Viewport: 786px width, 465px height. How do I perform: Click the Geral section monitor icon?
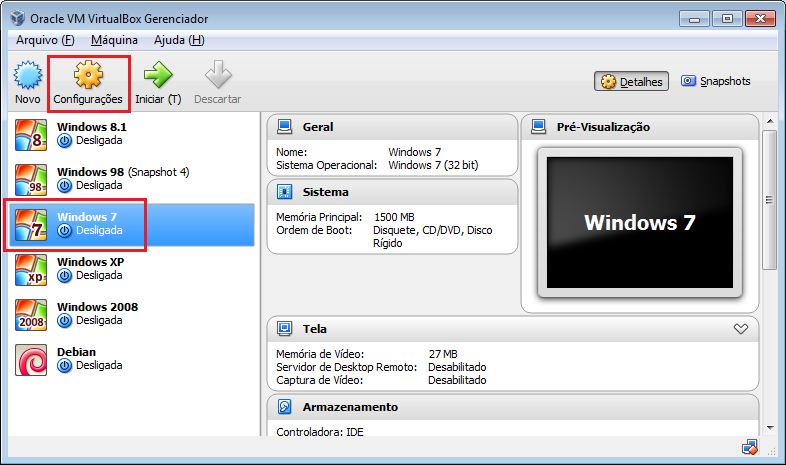pyautogui.click(x=285, y=127)
